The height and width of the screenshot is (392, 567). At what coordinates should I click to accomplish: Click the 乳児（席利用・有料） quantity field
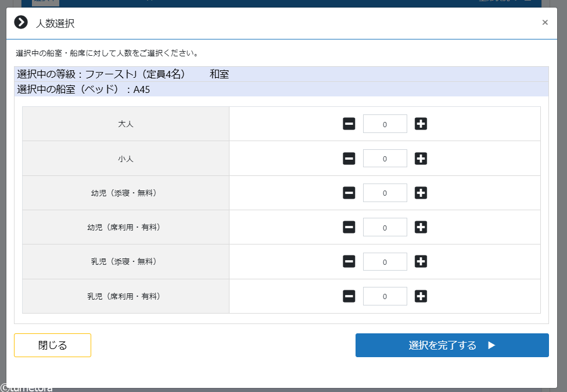[385, 296]
